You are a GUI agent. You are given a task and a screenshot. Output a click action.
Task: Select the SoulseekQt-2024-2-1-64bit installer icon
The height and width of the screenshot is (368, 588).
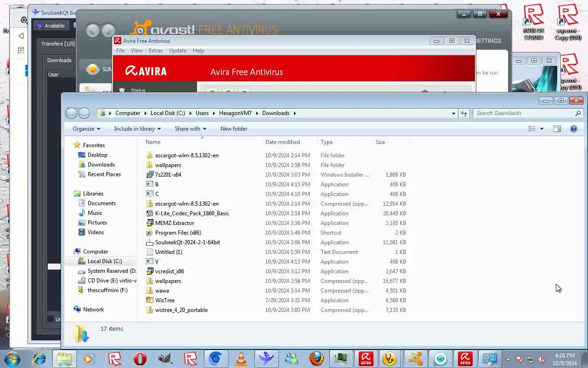tap(150, 242)
